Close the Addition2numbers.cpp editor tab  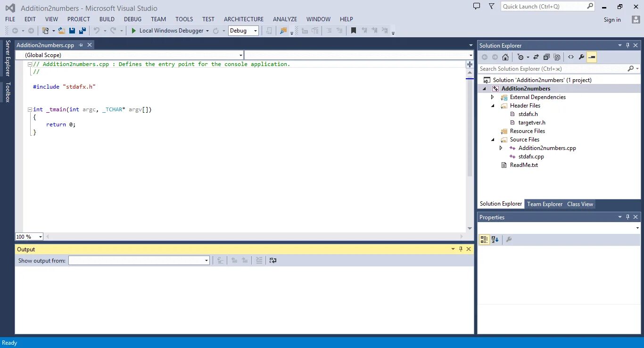(90, 45)
